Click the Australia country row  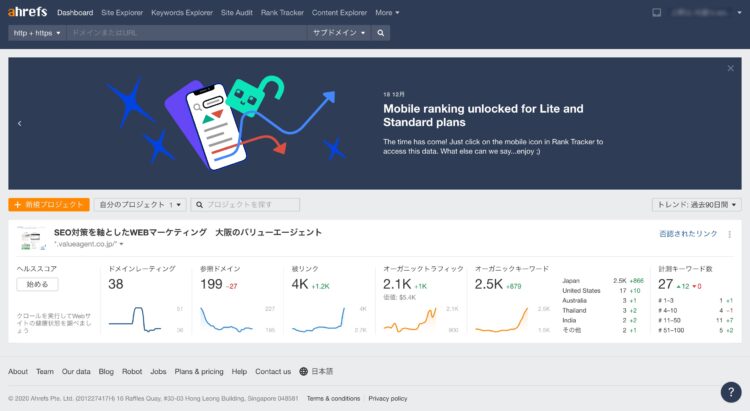(x=603, y=300)
